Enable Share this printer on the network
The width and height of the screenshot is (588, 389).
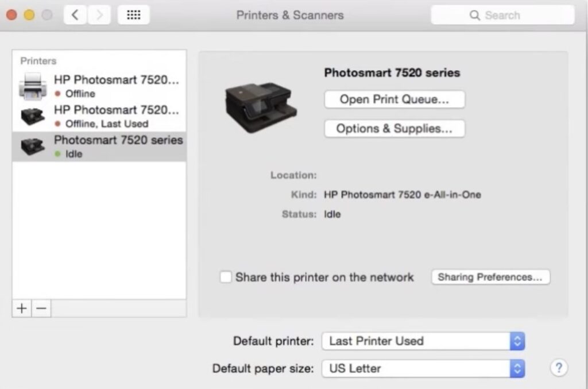[x=226, y=277]
